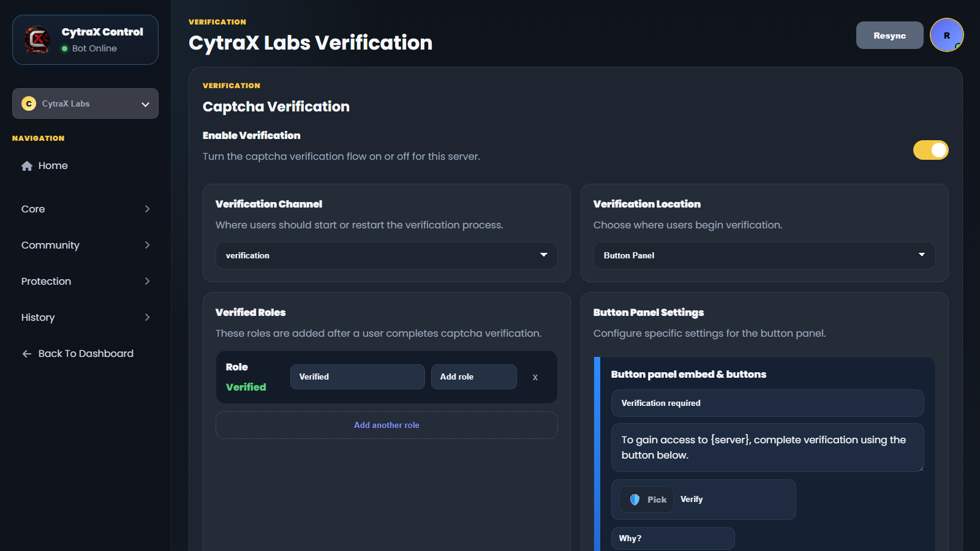Image resolution: width=980 pixels, height=551 pixels.
Task: Click the Resync button
Action: pos(889,36)
